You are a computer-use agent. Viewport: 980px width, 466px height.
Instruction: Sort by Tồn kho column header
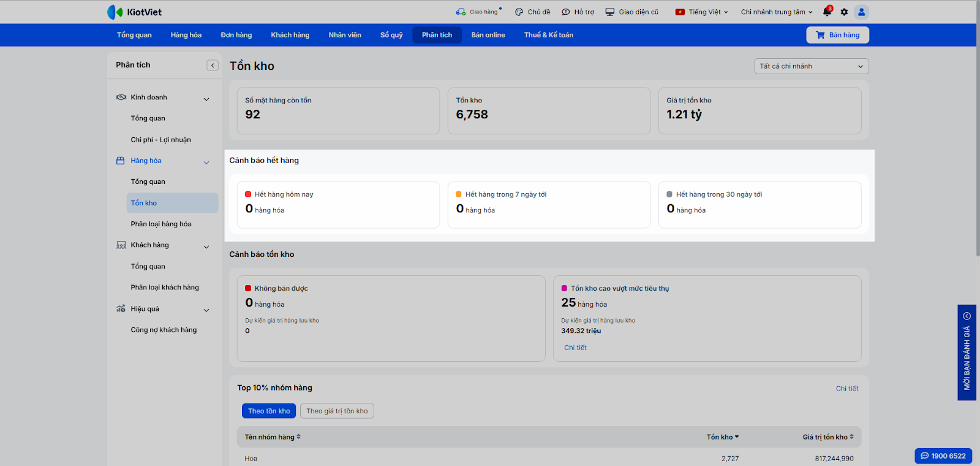[723, 437]
